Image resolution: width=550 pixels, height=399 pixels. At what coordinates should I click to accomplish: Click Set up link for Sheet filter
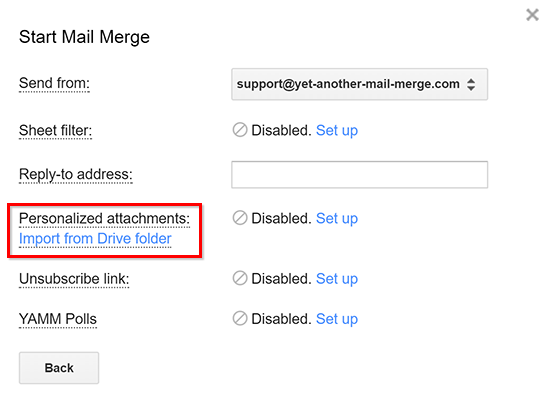pyautogui.click(x=337, y=130)
